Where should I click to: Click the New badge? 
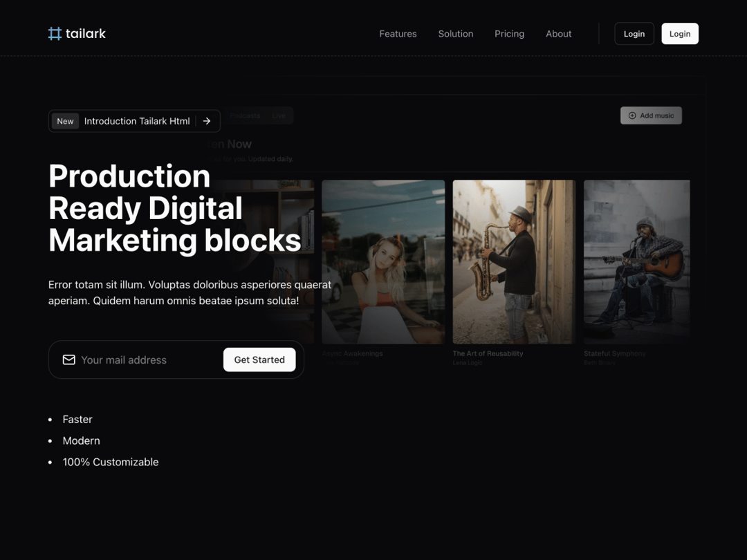click(x=65, y=121)
